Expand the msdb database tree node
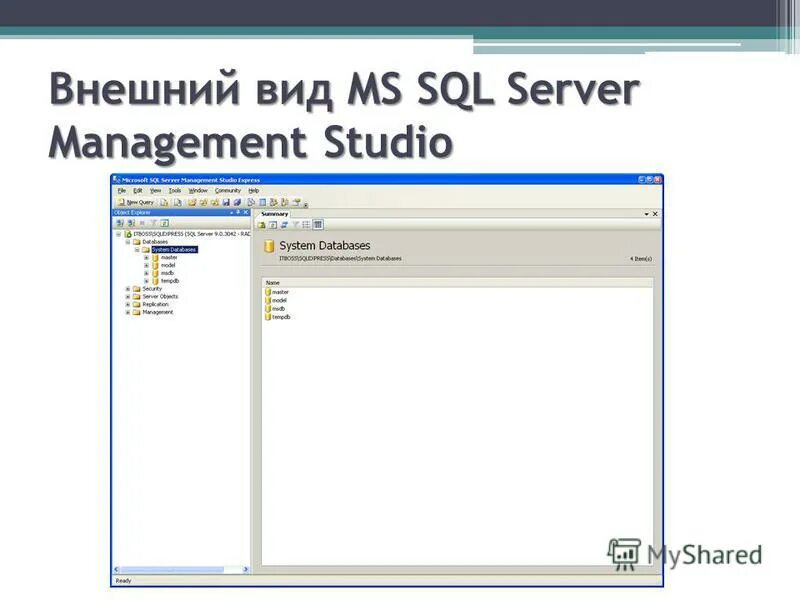Image resolution: width=800 pixels, height=600 pixels. 146,273
